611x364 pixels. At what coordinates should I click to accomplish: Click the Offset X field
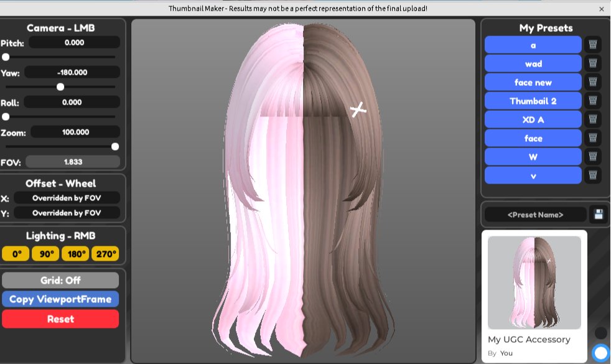[x=67, y=198]
